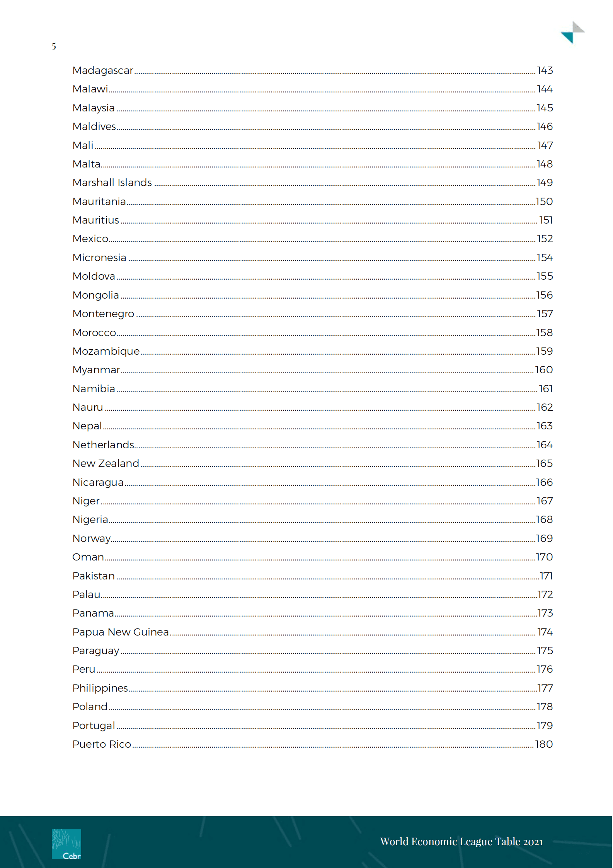The height and width of the screenshot is (868, 613).
Task: Open the Madagascar contents entry
Action: [x=103, y=70]
